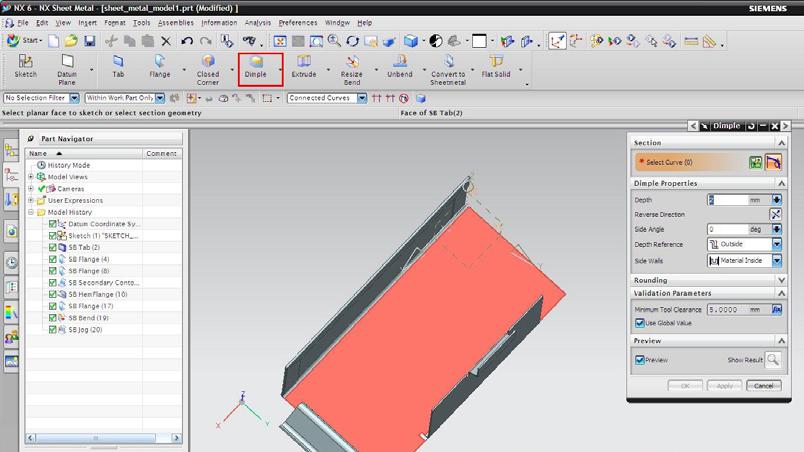Expand the Model Views node

click(31, 177)
